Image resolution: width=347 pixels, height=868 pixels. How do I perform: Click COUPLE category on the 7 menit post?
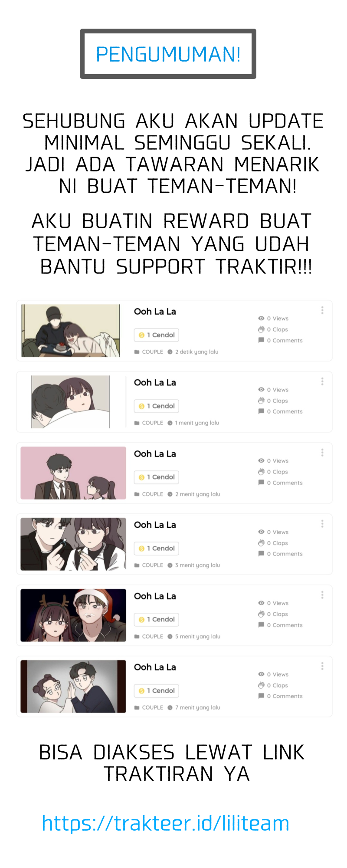pos(149,707)
